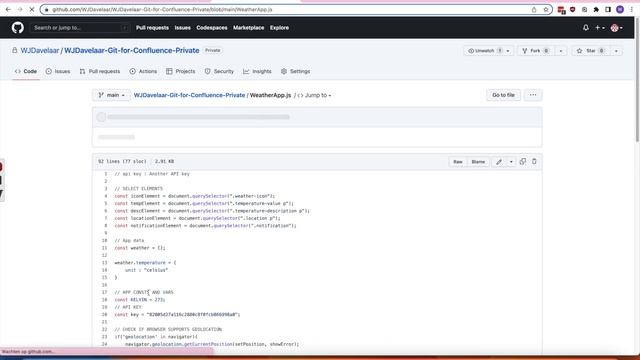Click the page vertical scrollbar
Viewport: 640px width, 360px height.
pyautogui.click(x=637, y=81)
